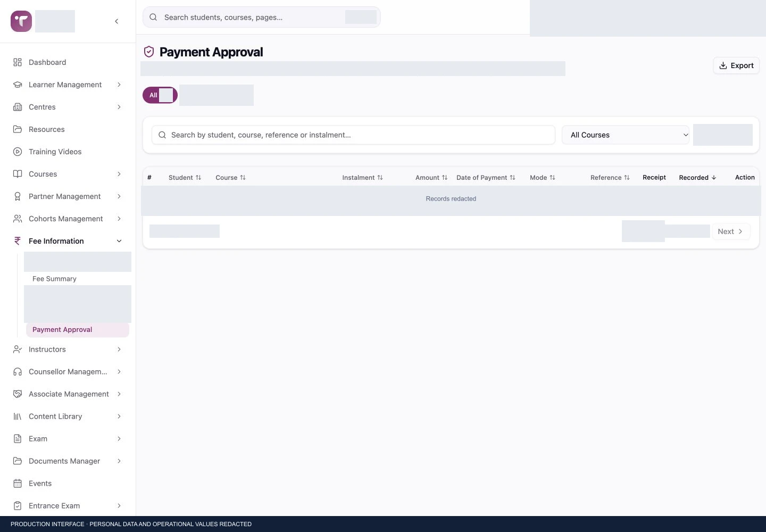The width and height of the screenshot is (766, 532).
Task: Sort by Recorded column header
Action: [698, 178]
